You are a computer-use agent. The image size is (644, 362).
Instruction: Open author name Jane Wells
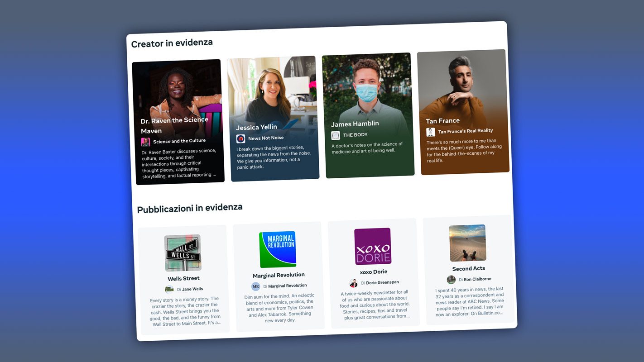tap(192, 289)
